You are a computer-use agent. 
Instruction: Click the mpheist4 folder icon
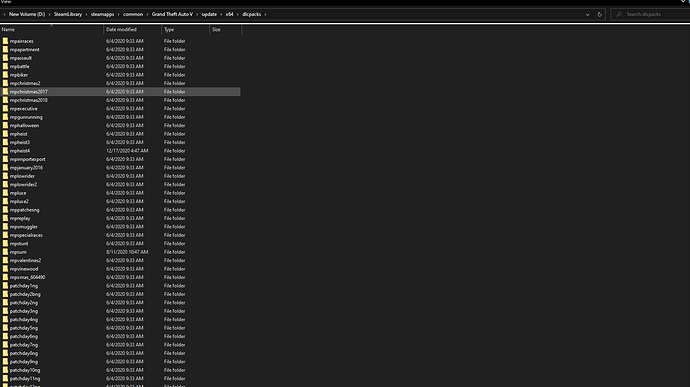click(5, 151)
